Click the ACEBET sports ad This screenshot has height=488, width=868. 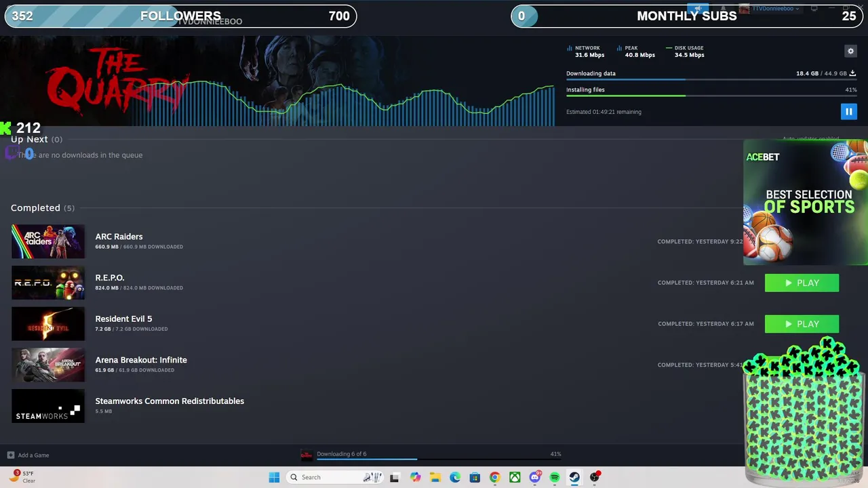[806, 202]
